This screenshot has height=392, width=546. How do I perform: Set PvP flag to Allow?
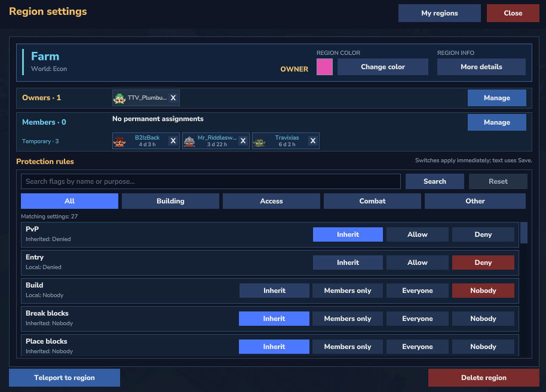(x=418, y=234)
